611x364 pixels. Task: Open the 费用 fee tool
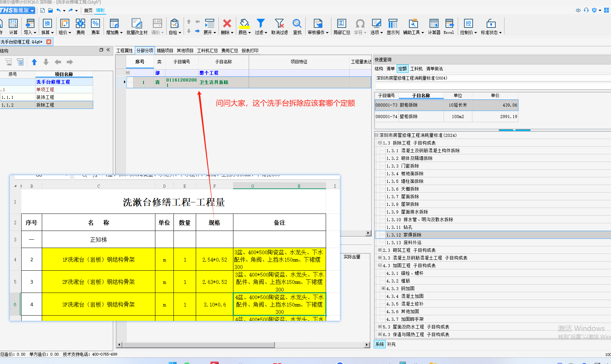(x=80, y=26)
